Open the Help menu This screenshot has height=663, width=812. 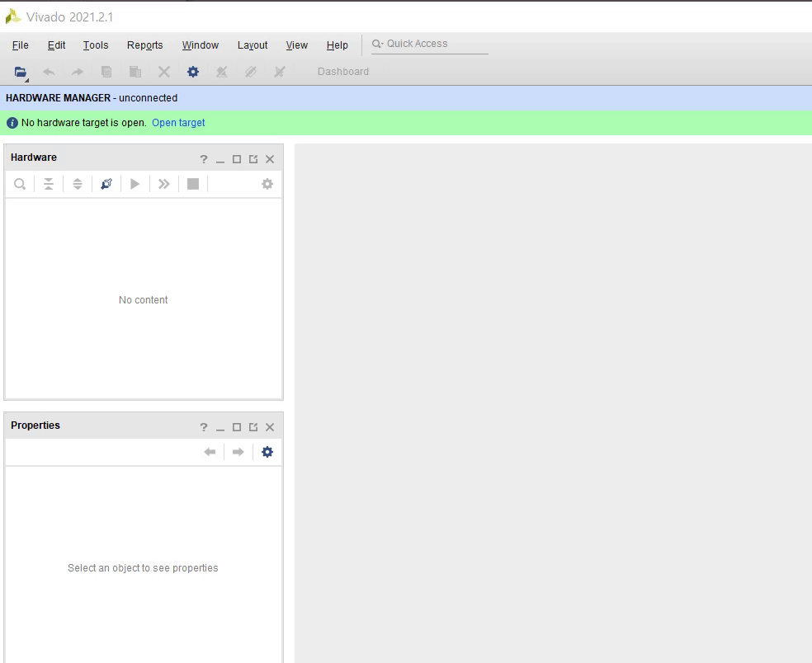tap(338, 45)
